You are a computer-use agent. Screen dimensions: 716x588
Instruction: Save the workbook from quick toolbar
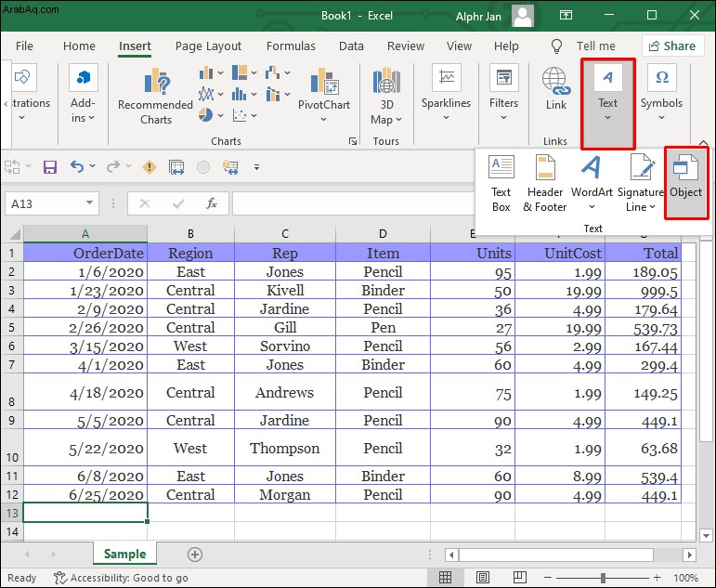tap(50, 167)
